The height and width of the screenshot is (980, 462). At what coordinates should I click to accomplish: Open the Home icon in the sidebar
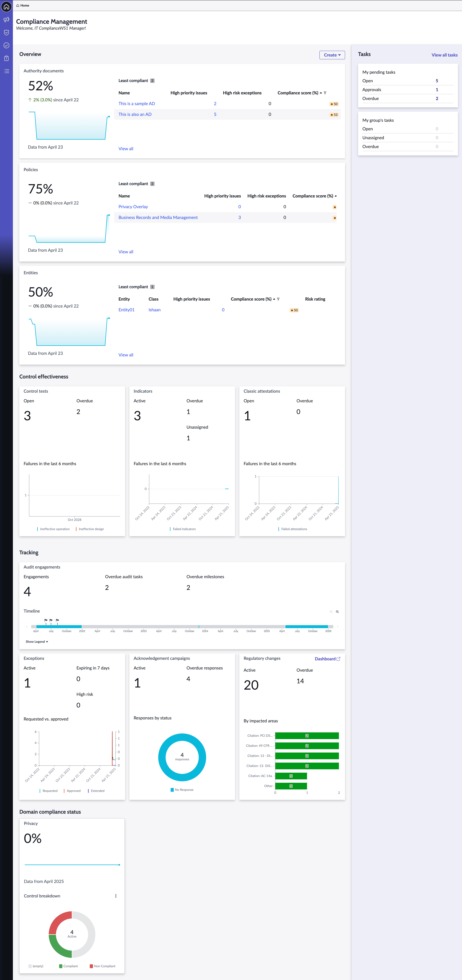coord(6,6)
